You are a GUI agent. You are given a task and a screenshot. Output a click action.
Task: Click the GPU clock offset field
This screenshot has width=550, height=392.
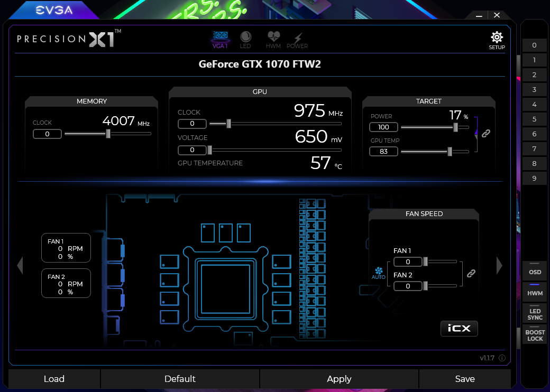pyautogui.click(x=192, y=124)
